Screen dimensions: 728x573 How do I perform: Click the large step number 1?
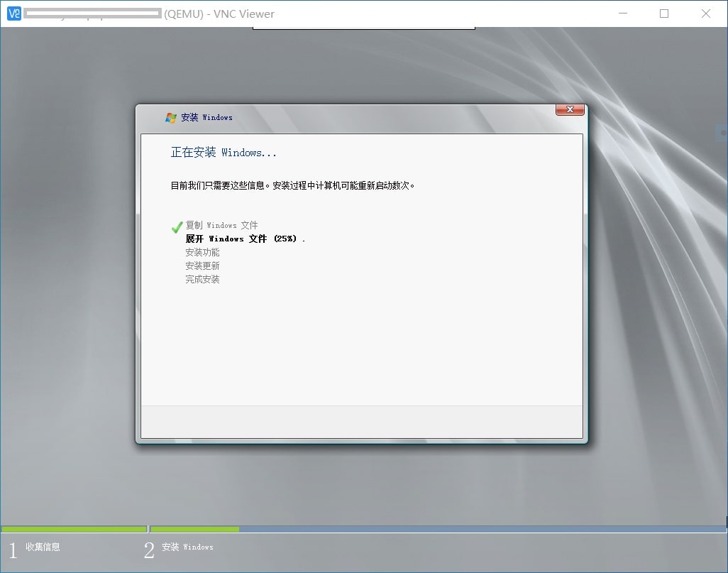click(x=12, y=550)
